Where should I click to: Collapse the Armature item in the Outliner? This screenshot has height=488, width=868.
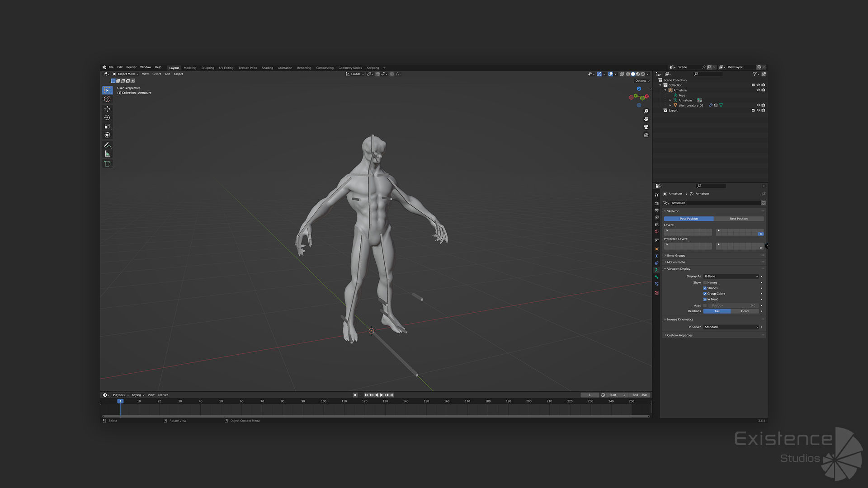(x=665, y=90)
